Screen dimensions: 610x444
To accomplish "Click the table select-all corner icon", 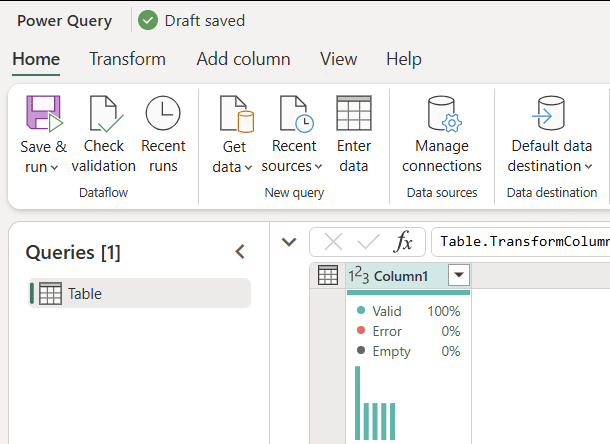I will [x=328, y=276].
